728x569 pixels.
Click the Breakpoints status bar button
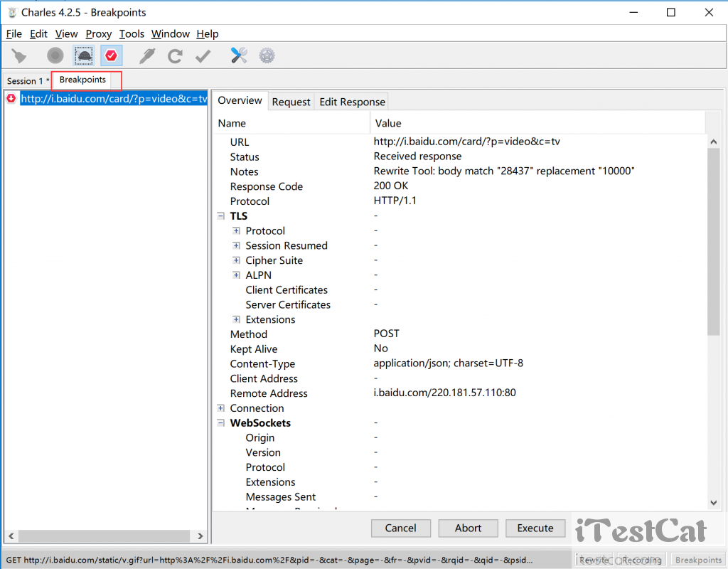698,560
